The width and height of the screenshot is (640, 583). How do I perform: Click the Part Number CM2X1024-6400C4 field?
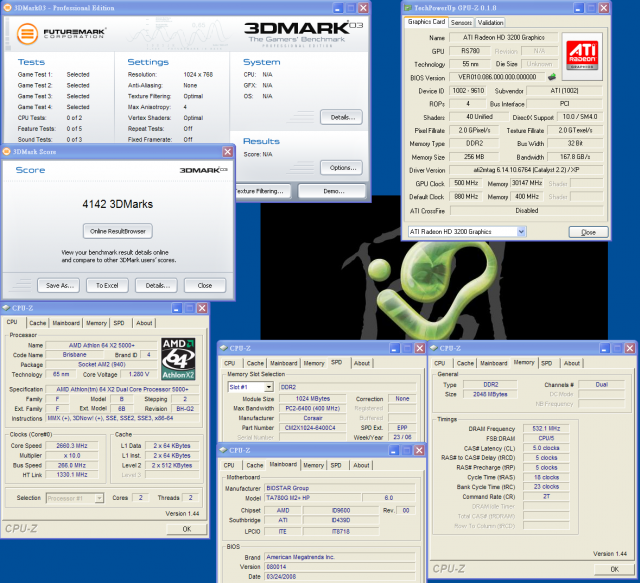(312, 428)
